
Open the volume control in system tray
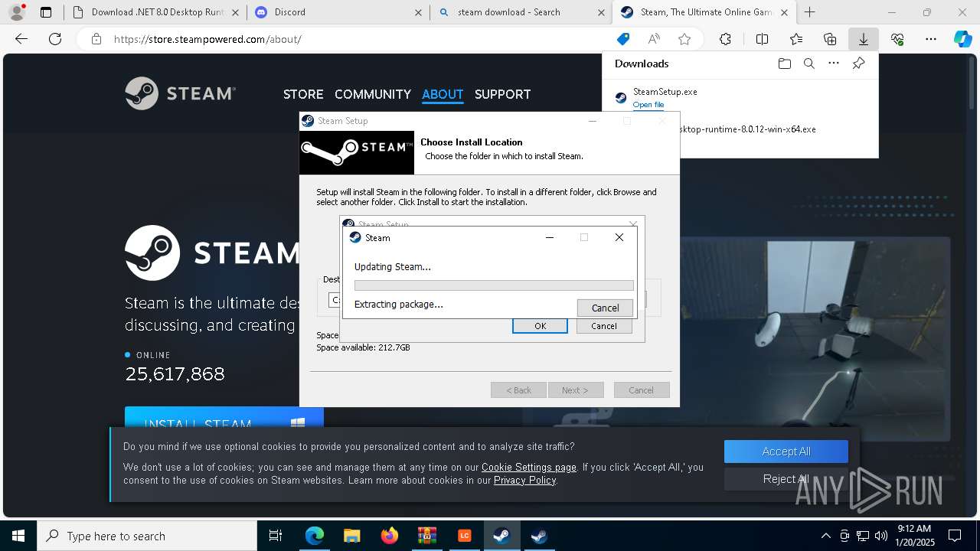coord(881,536)
